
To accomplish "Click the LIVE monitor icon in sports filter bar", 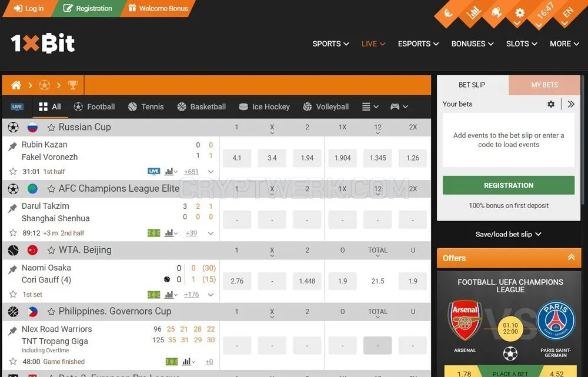I will tap(17, 107).
